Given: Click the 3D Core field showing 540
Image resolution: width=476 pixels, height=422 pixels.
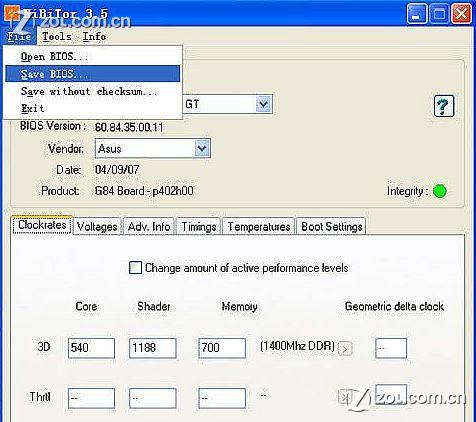Looking at the screenshot, I should pos(91,348).
